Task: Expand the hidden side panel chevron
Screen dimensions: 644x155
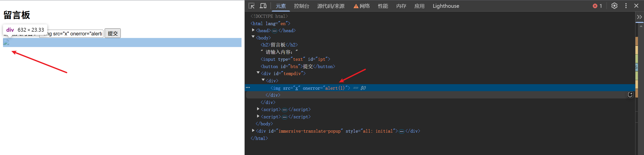Action: click(639, 17)
